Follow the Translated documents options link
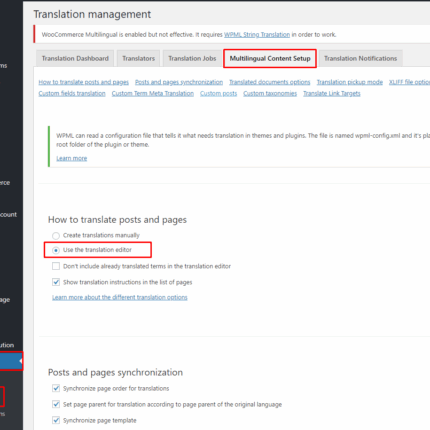 click(x=269, y=82)
